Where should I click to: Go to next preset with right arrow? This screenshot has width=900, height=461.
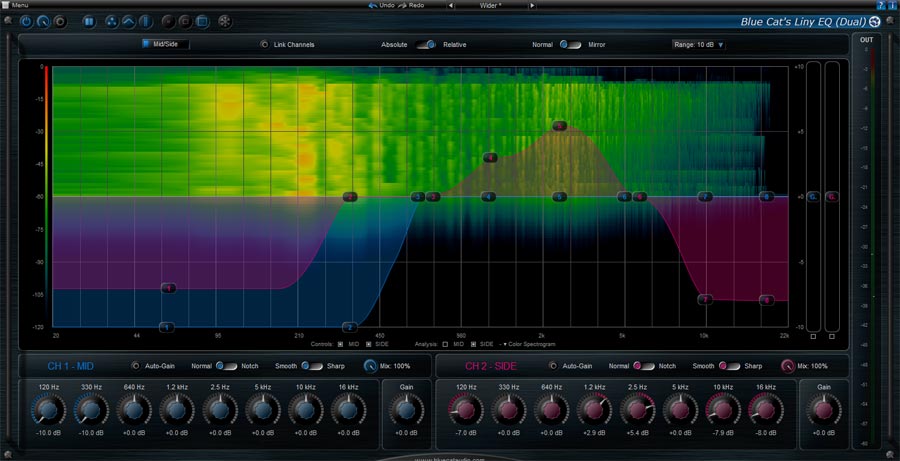tap(532, 5)
